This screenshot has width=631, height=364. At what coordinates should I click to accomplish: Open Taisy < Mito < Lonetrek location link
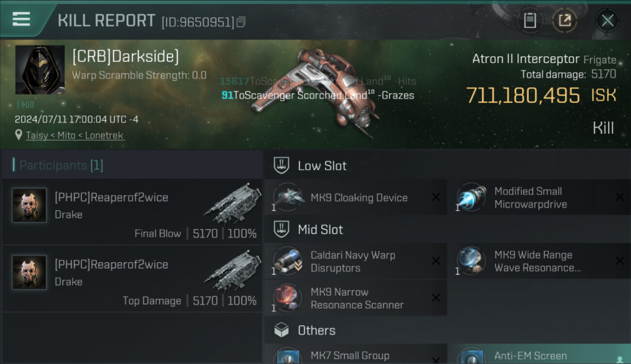point(75,135)
